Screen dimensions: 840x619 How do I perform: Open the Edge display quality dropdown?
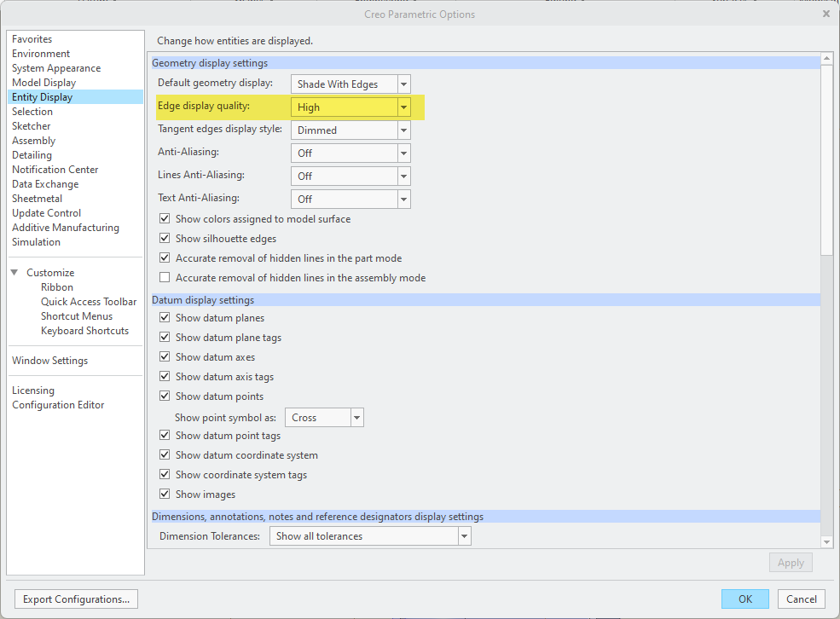403,107
